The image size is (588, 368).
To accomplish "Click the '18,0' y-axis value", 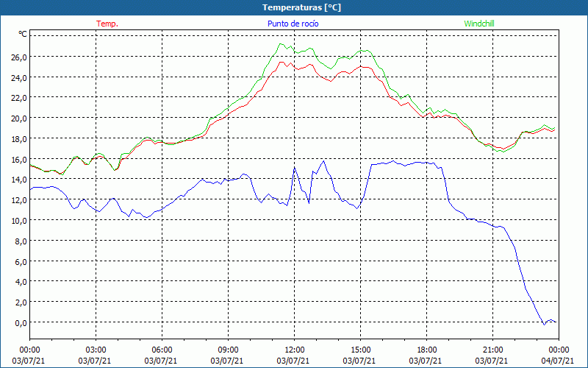I will tap(19, 139).
